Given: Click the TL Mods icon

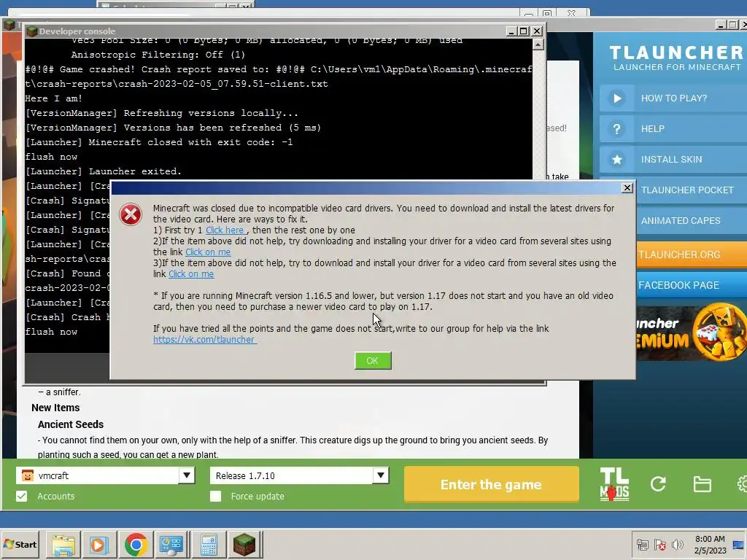Looking at the screenshot, I should 614,484.
